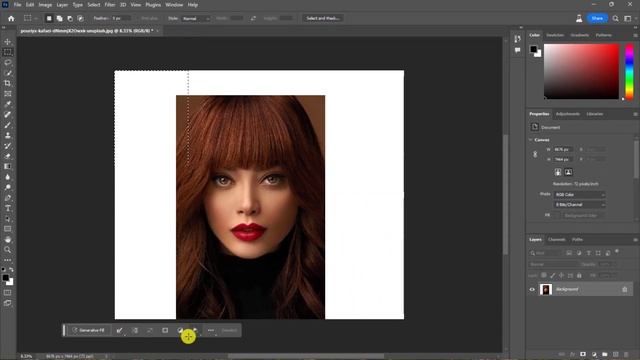Open the taskbar more options button

pyautogui.click(x=211, y=330)
